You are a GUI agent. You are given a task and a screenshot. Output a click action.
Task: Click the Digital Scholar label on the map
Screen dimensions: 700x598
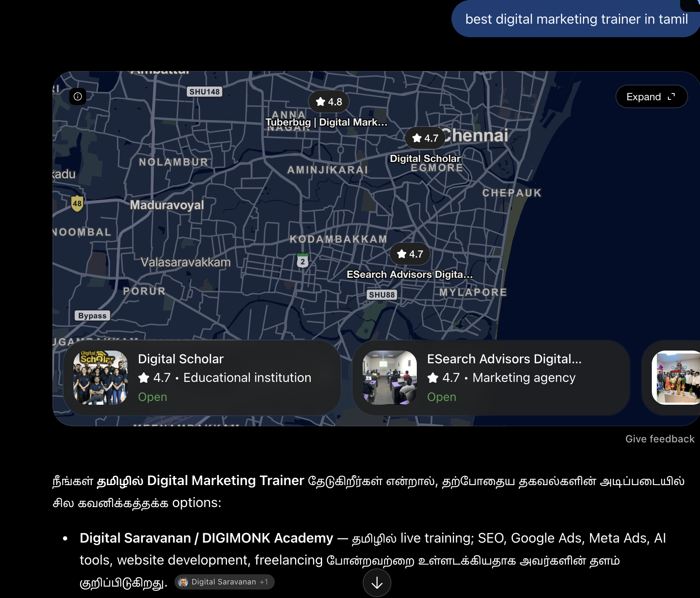tap(425, 159)
